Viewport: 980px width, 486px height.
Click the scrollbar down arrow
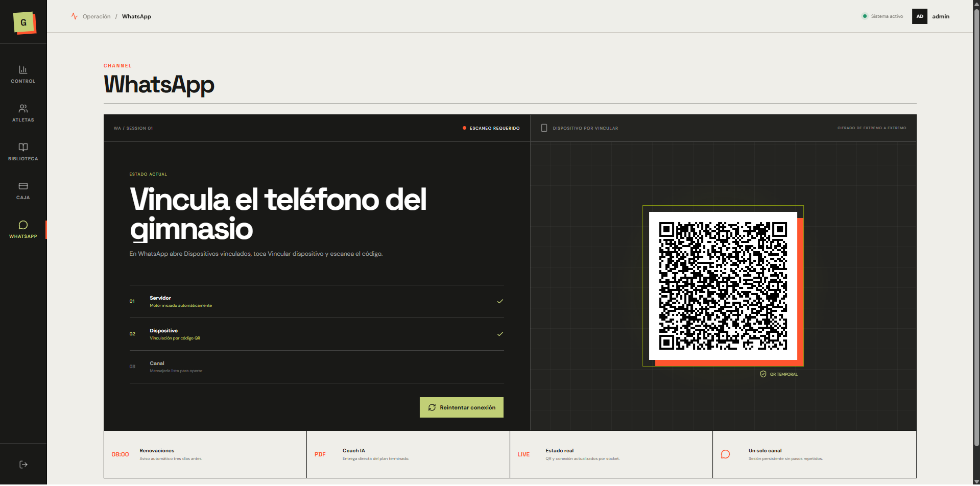click(x=976, y=481)
